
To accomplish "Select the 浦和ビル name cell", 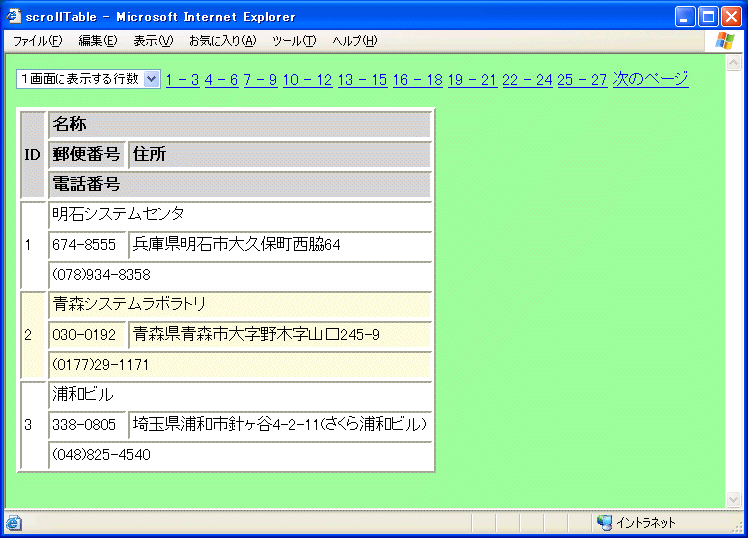I will coord(240,394).
